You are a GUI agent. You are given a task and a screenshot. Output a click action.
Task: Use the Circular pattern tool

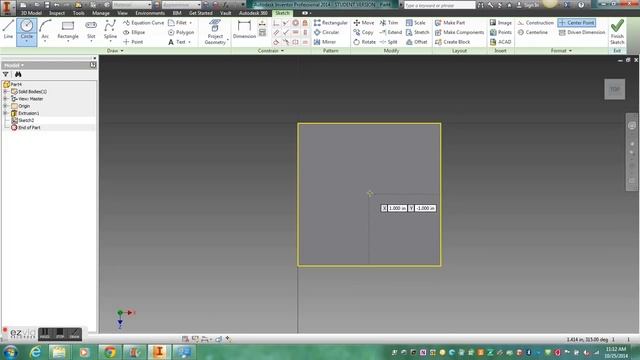326,32
